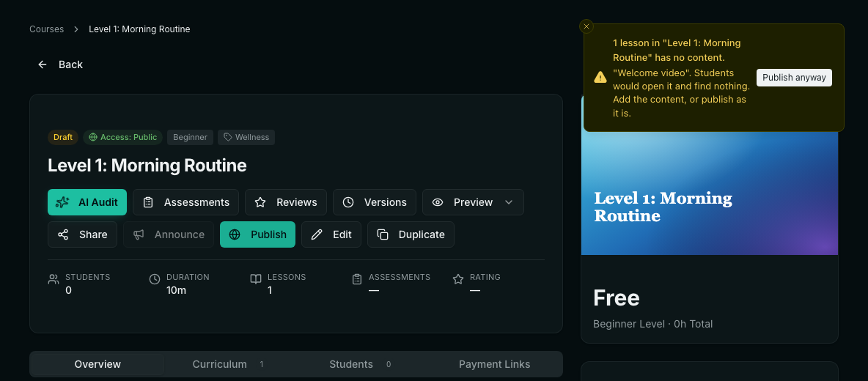Click the Beginner level tag
The height and width of the screenshot is (381, 868).
pyautogui.click(x=190, y=137)
